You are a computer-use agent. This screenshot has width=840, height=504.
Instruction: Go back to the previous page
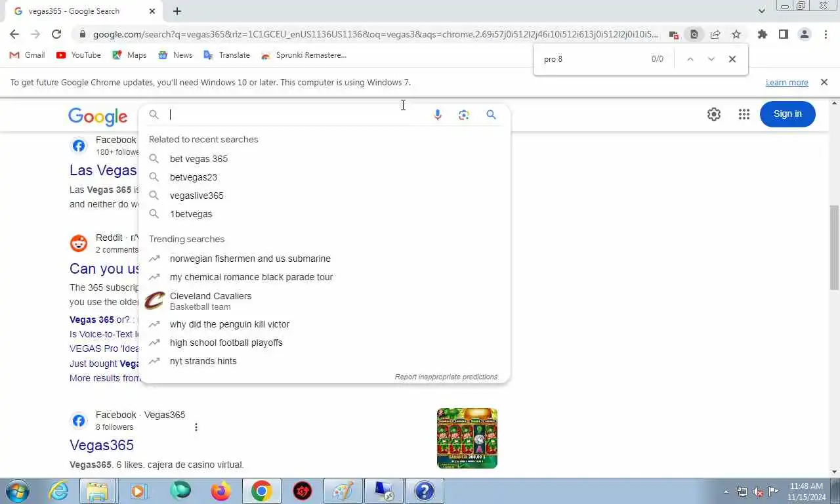(x=14, y=34)
